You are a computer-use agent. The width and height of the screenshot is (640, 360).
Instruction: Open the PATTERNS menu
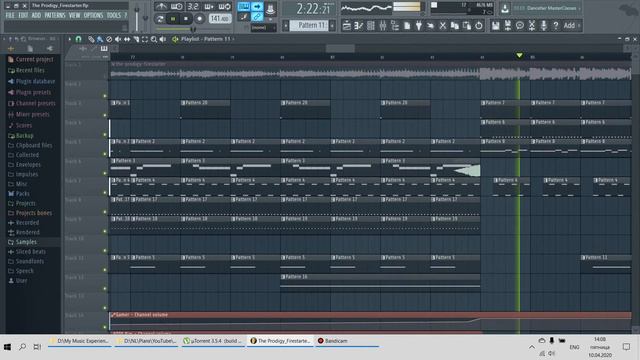pos(55,16)
